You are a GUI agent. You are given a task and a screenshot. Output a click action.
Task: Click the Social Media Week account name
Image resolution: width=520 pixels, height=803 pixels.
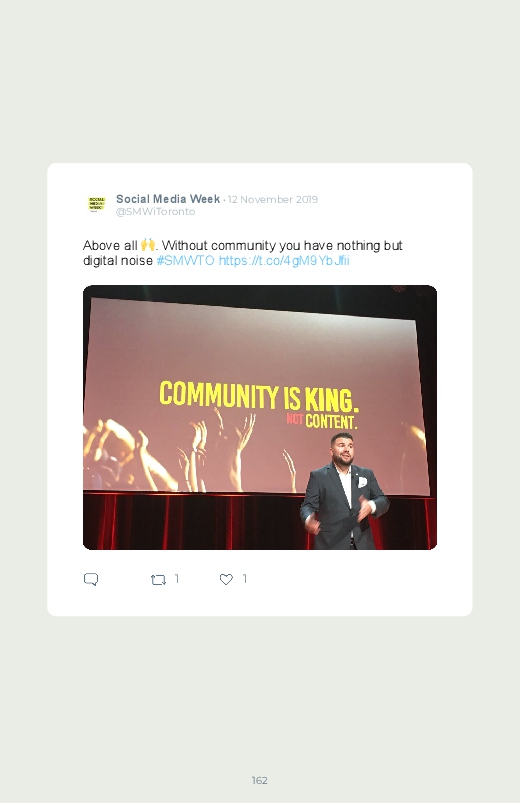tap(168, 199)
